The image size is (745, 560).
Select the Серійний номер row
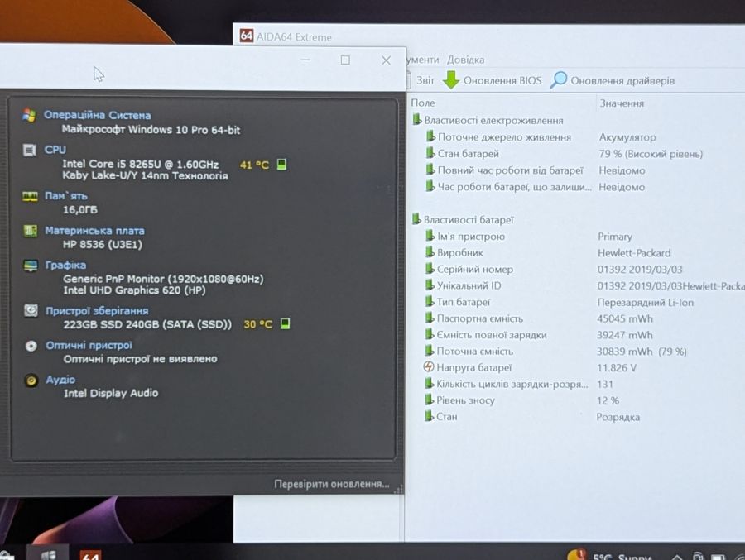(469, 269)
